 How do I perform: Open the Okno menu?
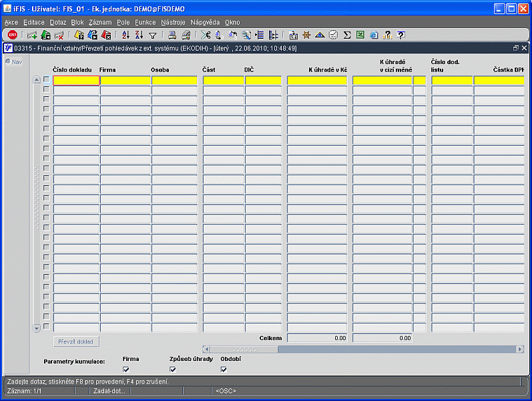[x=232, y=23]
